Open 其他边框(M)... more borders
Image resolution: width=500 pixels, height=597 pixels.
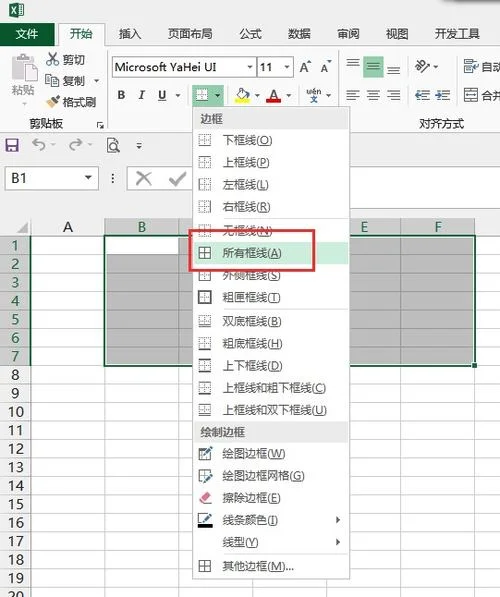coord(271,566)
